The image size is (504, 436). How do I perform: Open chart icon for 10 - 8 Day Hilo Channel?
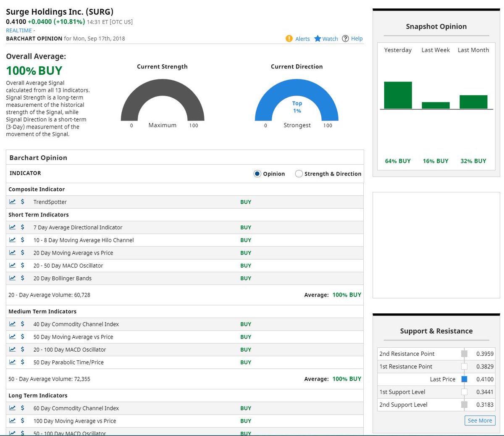tap(13, 240)
